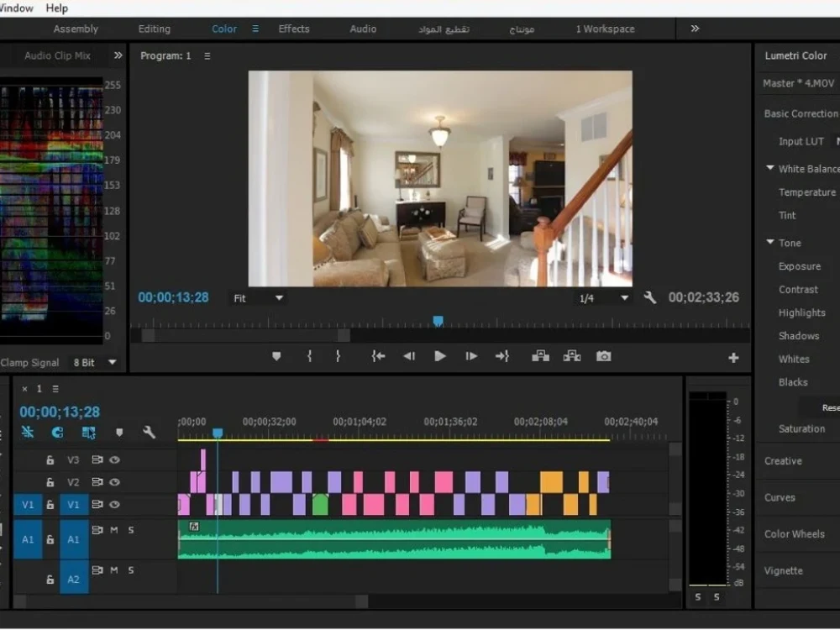Hide V3 track output eye
The width and height of the screenshot is (840, 630).
tap(114, 459)
